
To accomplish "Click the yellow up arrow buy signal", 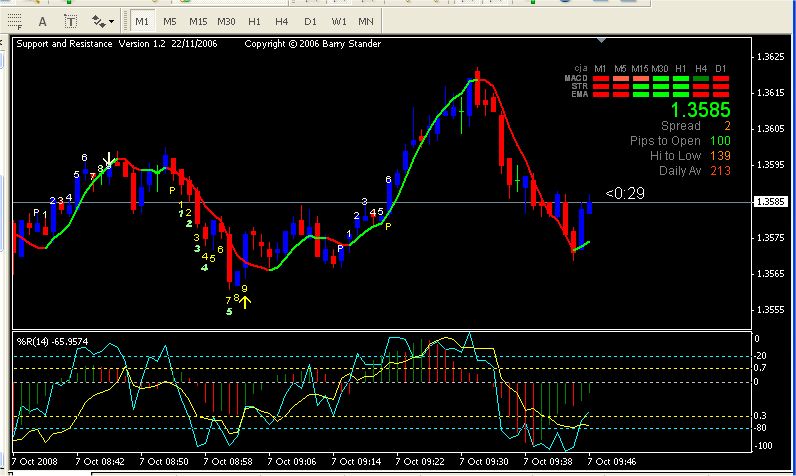I will (x=245, y=299).
